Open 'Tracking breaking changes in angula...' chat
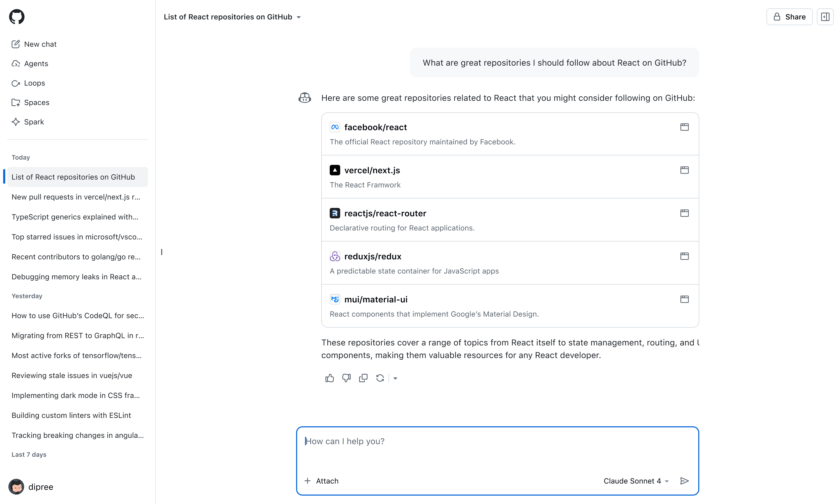Screen dimensions: 840x504 [x=77, y=435]
